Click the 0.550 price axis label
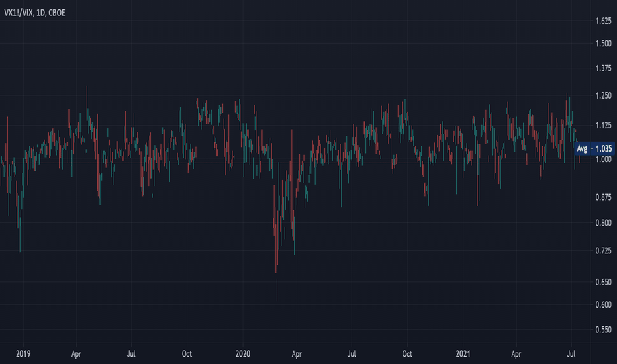 pyautogui.click(x=604, y=330)
